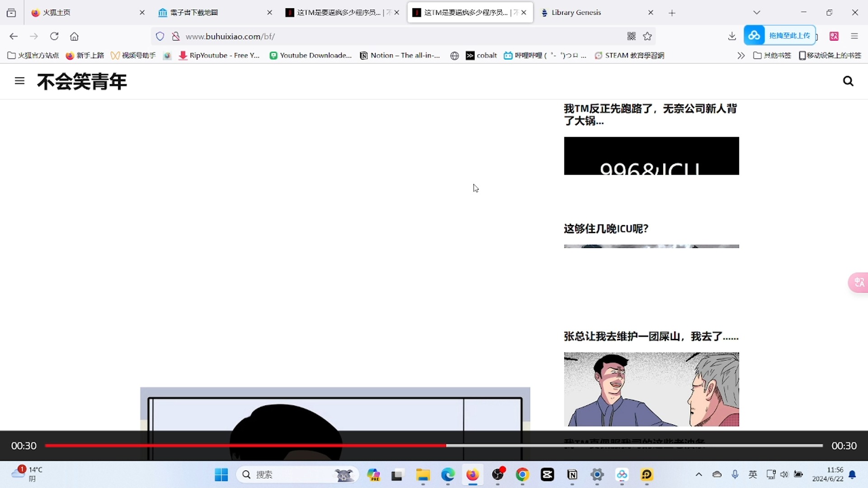Open volume control in tray
The width and height of the screenshot is (868, 488).
(x=784, y=474)
